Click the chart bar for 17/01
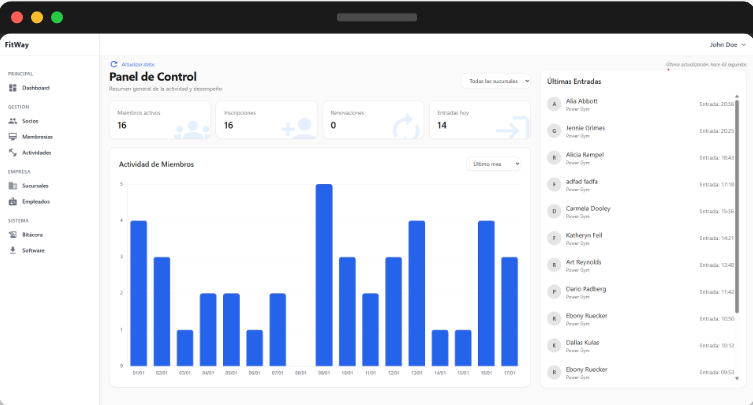The image size is (753, 405). (x=510, y=312)
